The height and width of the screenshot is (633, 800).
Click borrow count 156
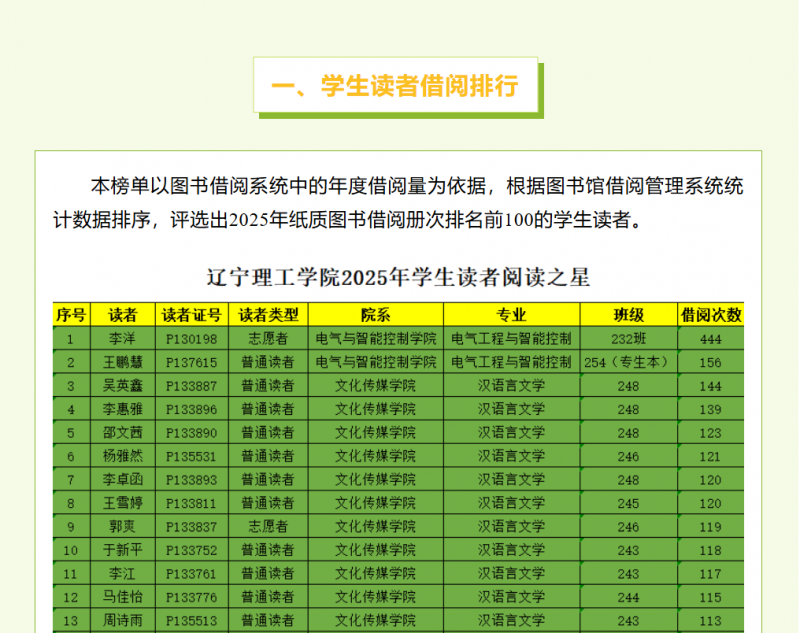click(711, 363)
